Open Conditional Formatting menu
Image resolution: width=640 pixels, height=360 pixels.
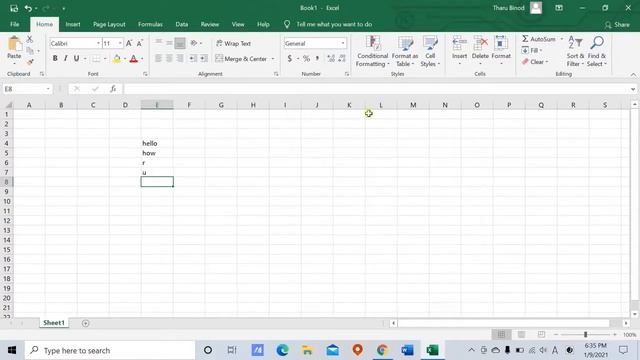tap(372, 51)
